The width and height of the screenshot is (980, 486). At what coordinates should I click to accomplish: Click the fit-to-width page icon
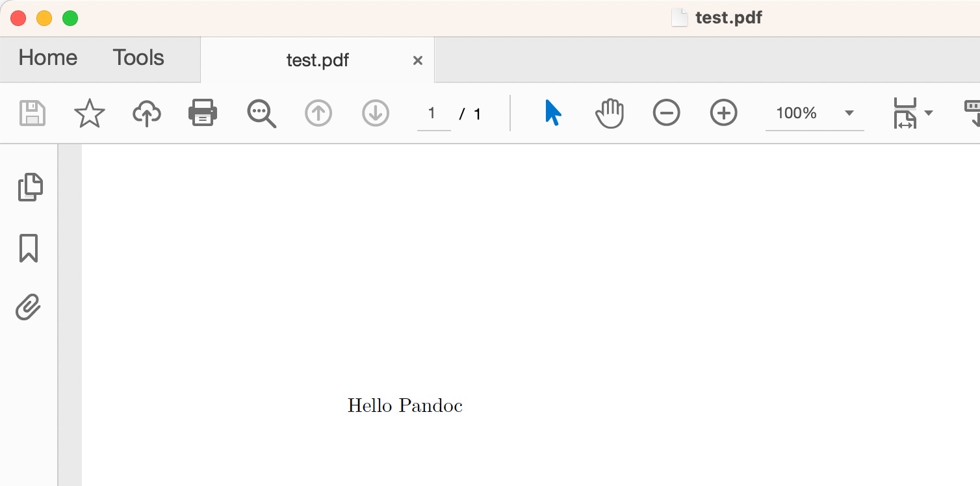[x=905, y=113]
